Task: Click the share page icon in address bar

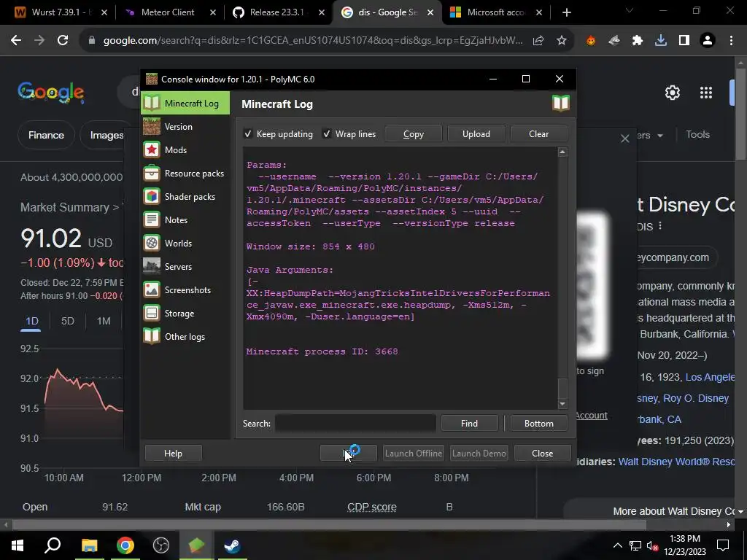Action: (x=538, y=41)
